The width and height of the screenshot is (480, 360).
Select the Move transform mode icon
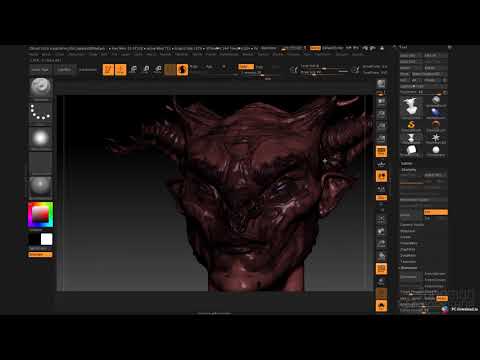click(133, 69)
